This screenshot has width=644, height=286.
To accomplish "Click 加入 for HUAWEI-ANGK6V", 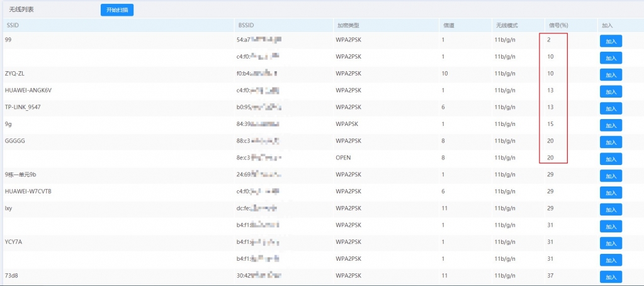I will point(610,91).
